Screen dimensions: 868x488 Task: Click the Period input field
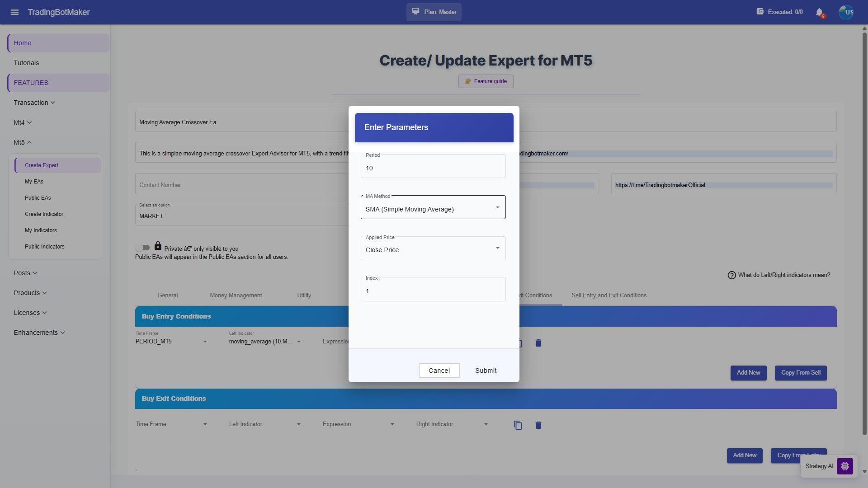[x=433, y=166]
